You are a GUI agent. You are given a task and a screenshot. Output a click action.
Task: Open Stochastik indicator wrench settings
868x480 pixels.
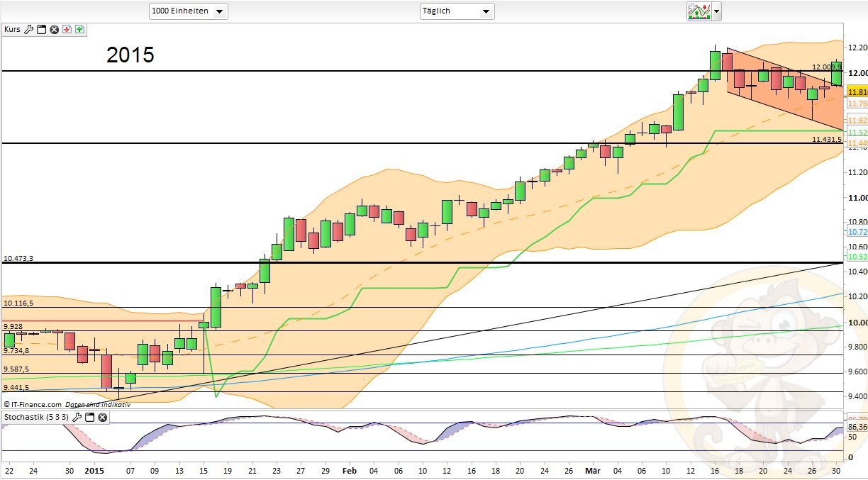click(x=77, y=418)
